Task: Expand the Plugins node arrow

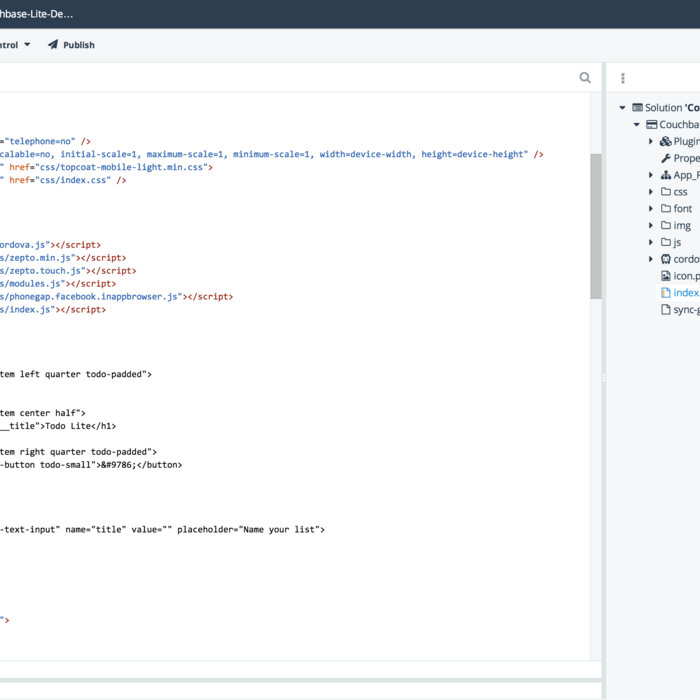Action: (651, 142)
